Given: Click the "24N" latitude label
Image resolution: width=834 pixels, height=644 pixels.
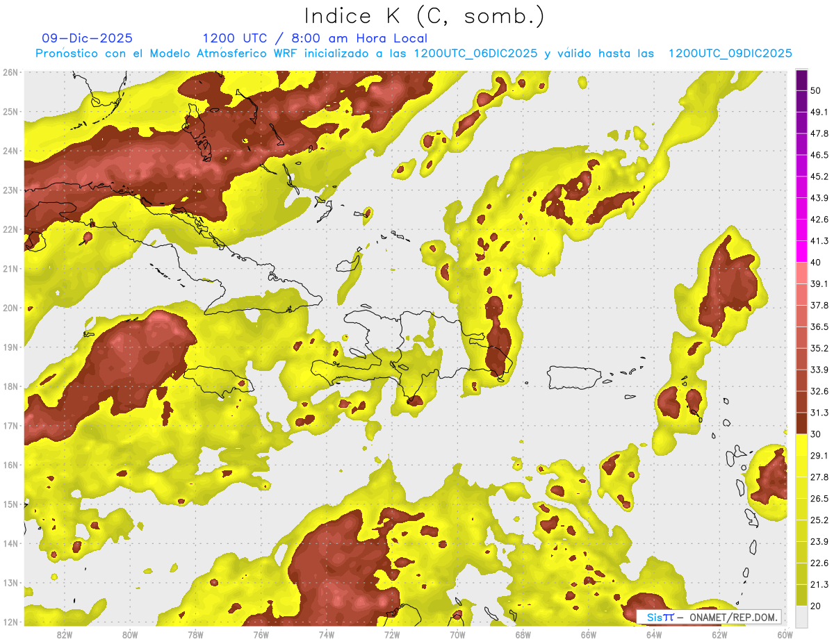Looking at the screenshot, I should pyautogui.click(x=10, y=151).
